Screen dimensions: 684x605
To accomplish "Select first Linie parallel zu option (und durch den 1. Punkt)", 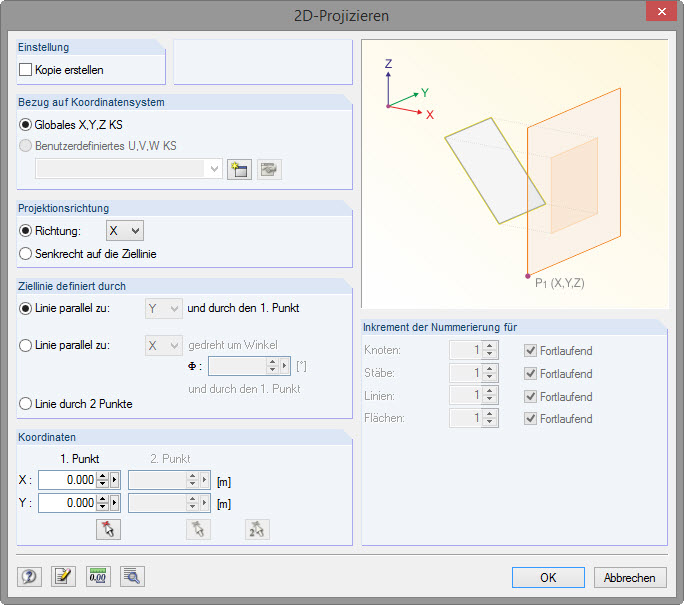I will click(25, 308).
